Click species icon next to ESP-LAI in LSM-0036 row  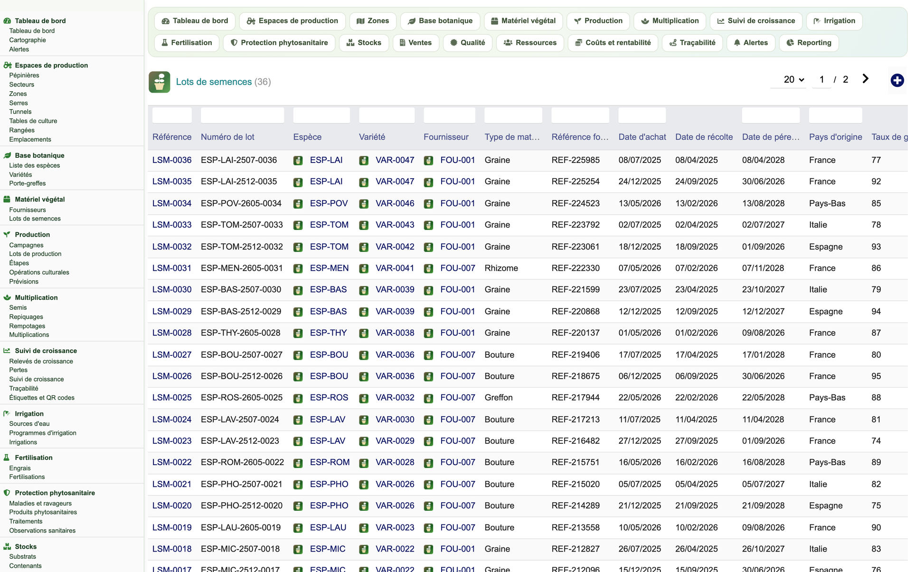click(298, 161)
